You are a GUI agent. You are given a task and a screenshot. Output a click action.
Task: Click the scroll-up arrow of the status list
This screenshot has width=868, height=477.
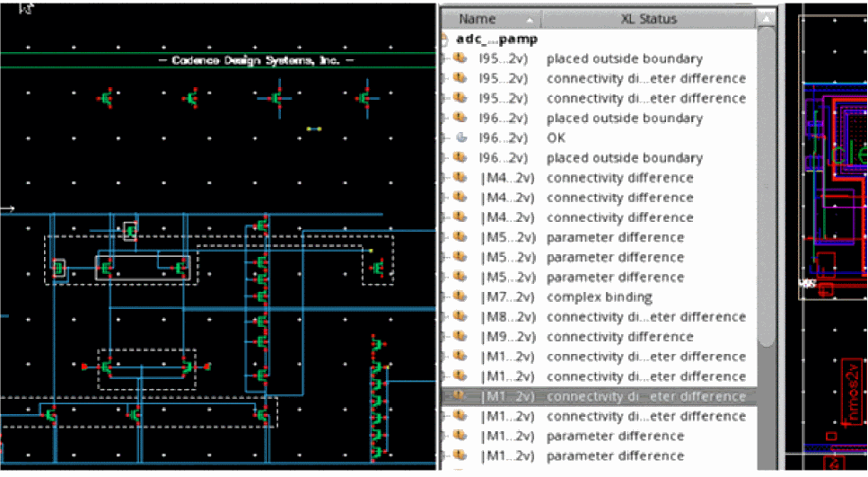point(766,19)
